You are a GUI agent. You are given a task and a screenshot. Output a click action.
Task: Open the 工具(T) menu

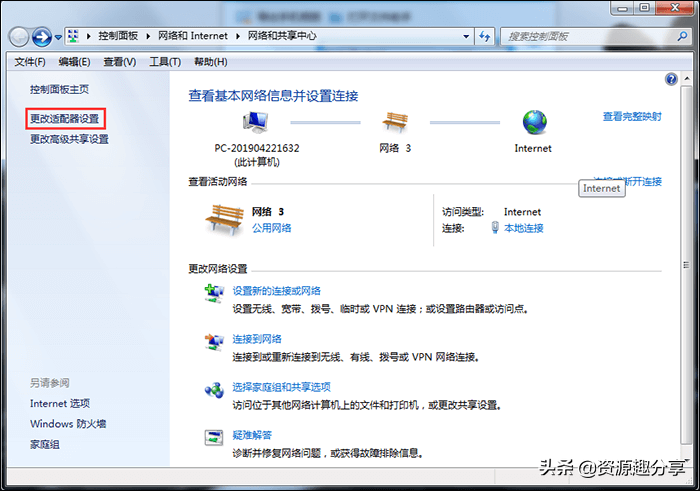tap(165, 62)
